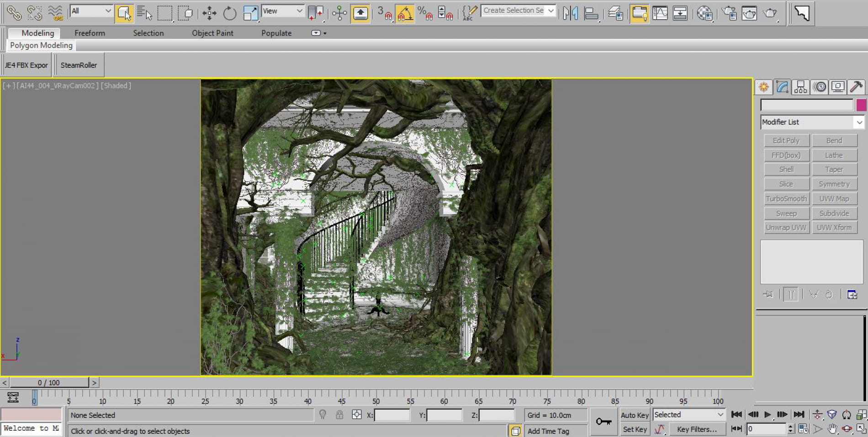Click the Render Production teapot
Viewport: 868px width, 437px height.
tap(770, 13)
